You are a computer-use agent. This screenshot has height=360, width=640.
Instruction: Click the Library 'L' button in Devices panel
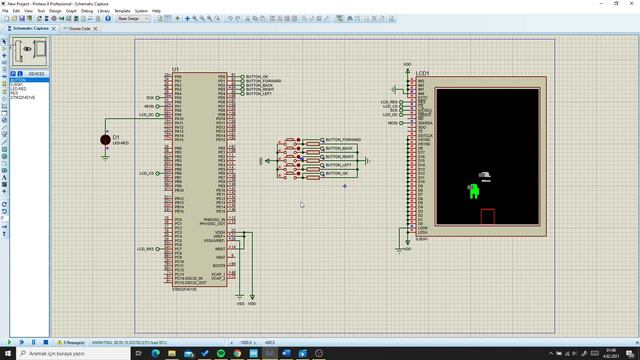point(20,73)
